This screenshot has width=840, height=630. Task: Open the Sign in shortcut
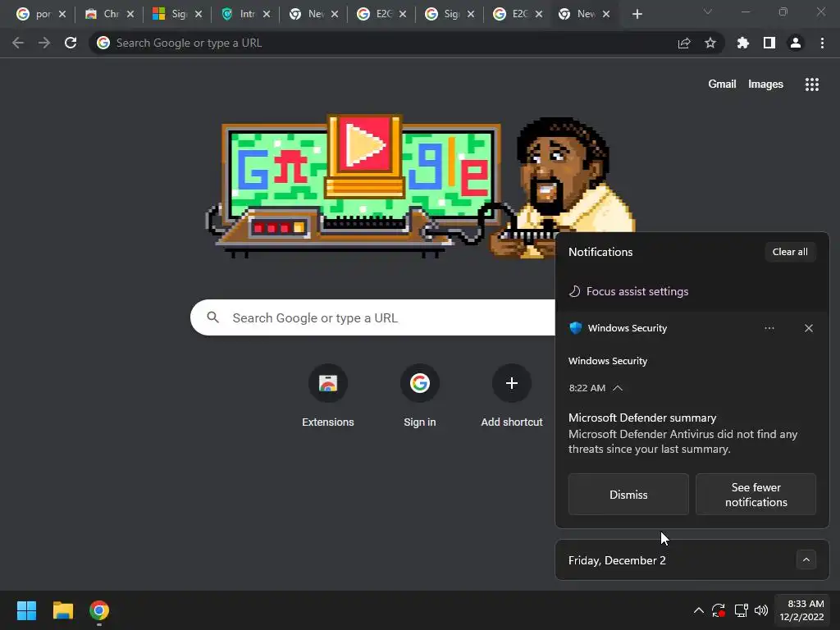click(x=420, y=395)
